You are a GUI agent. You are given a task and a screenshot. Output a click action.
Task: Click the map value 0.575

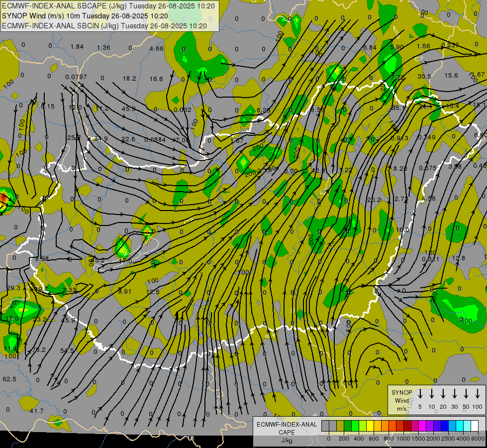pyautogui.click(x=428, y=168)
